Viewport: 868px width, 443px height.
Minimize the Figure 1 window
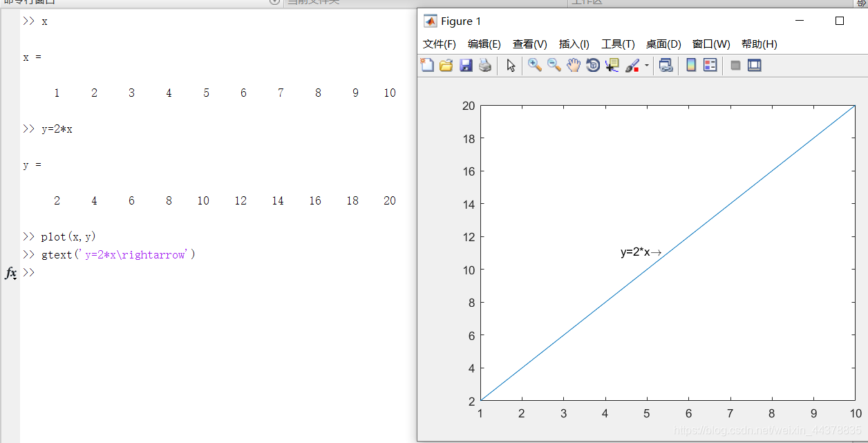(x=800, y=21)
